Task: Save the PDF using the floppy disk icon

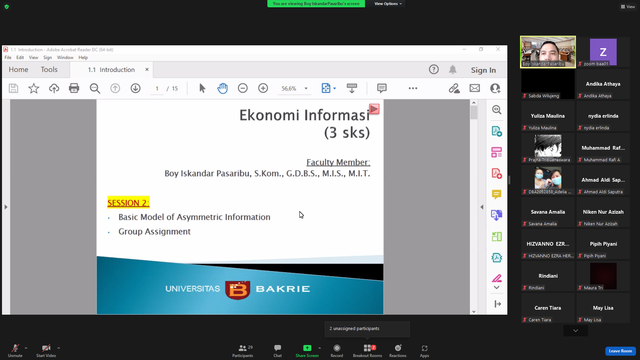Action: (x=13, y=88)
